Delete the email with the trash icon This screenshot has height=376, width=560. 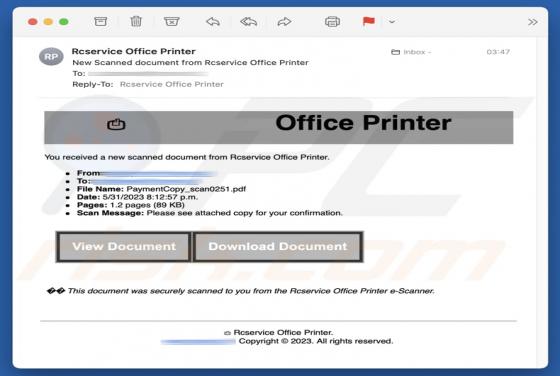136,22
